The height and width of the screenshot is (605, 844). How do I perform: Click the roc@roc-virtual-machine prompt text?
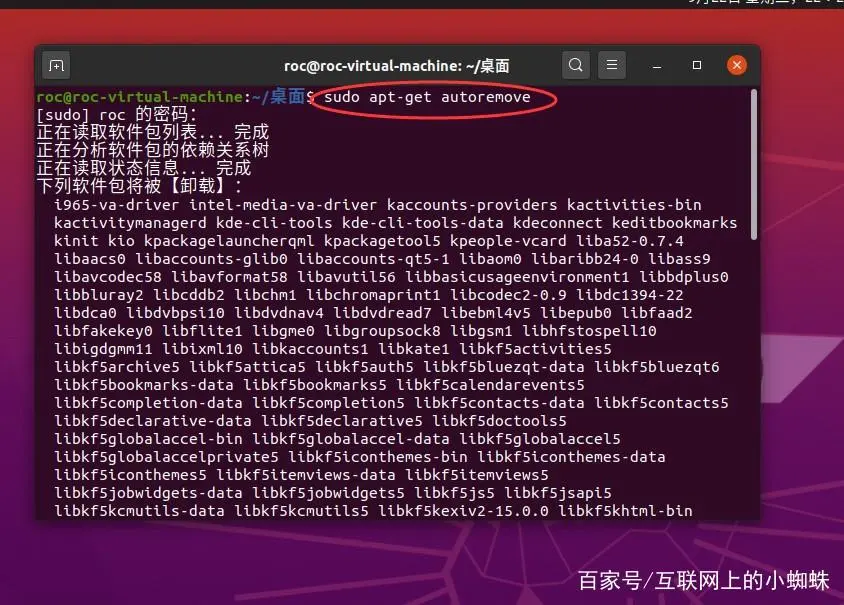click(x=140, y=97)
